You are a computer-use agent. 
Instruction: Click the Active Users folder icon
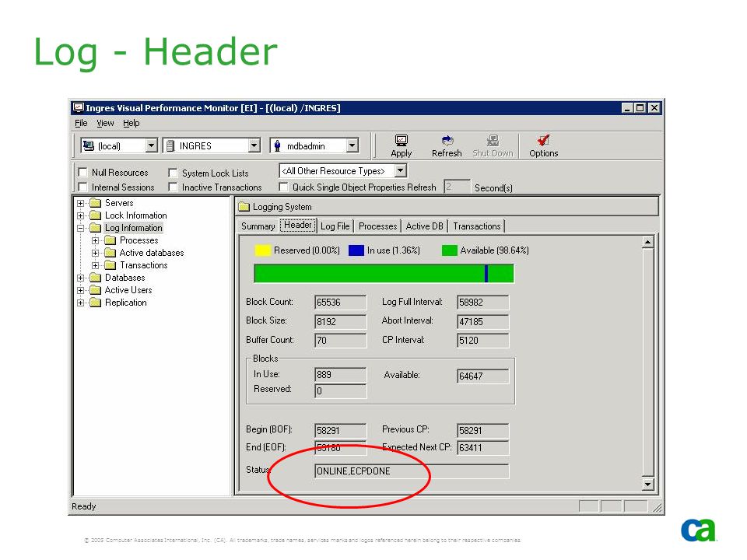pyautogui.click(x=95, y=289)
